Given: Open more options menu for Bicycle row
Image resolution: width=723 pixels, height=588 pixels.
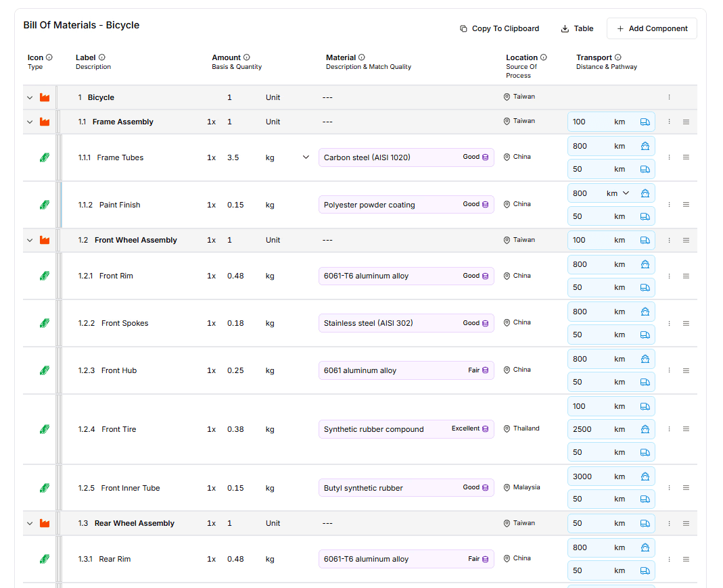Looking at the screenshot, I should coord(669,98).
